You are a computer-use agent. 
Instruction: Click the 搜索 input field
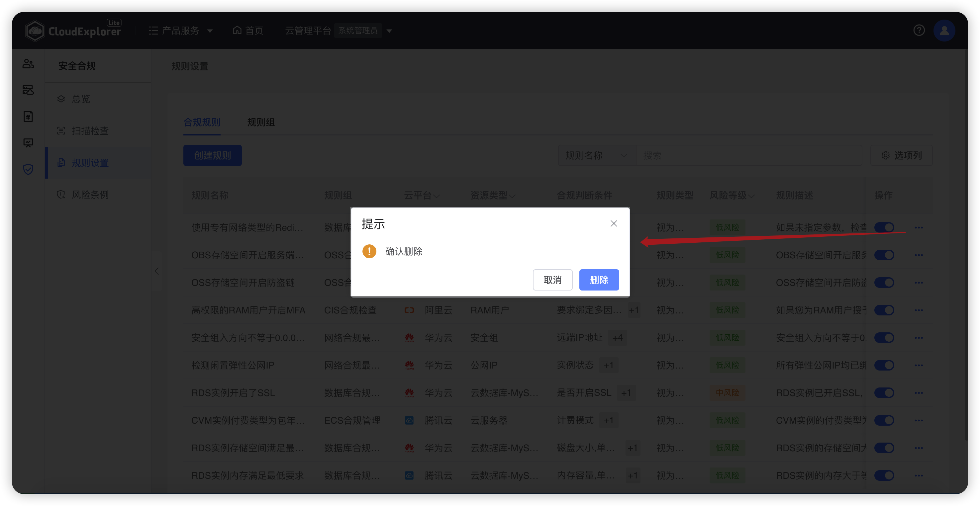click(x=749, y=155)
